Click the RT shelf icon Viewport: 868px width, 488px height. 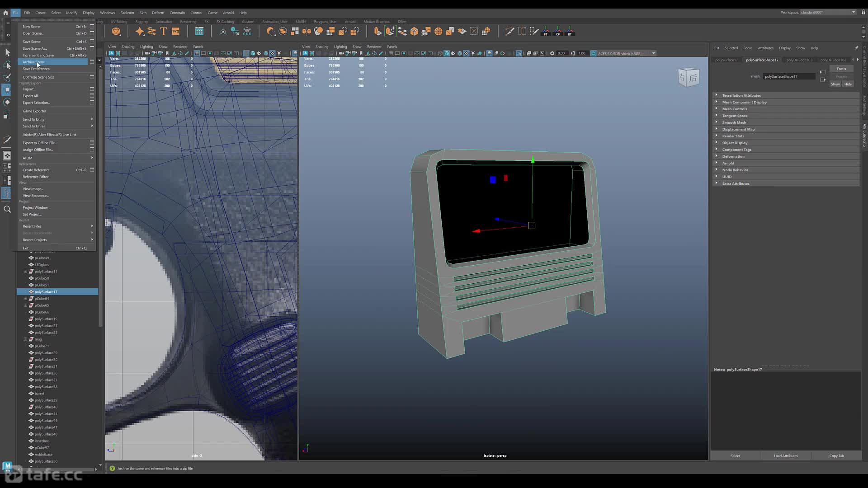570,31
